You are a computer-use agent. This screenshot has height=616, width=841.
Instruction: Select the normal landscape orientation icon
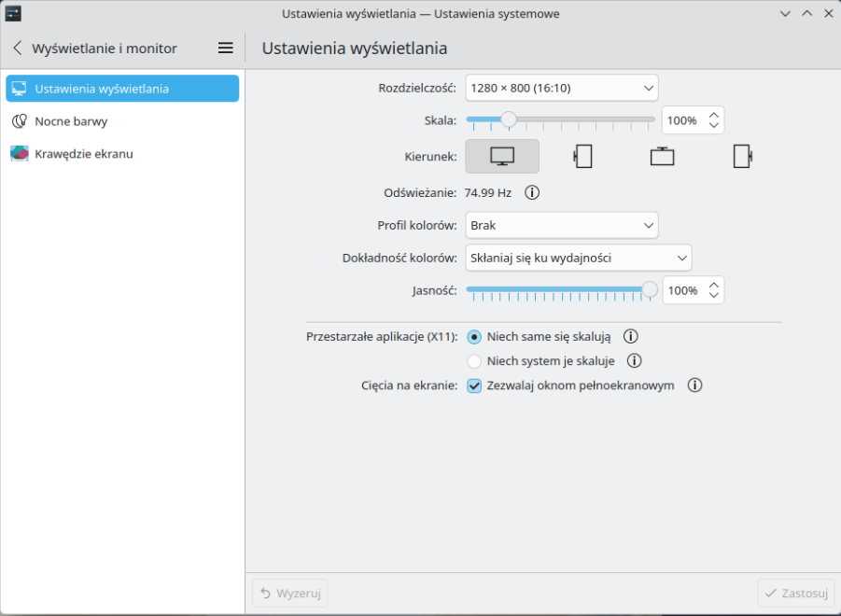[502, 157]
